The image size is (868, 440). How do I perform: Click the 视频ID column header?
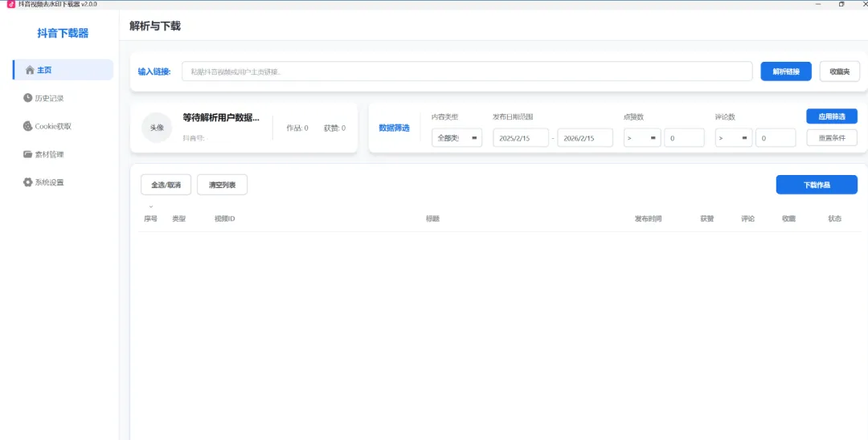pyautogui.click(x=225, y=219)
